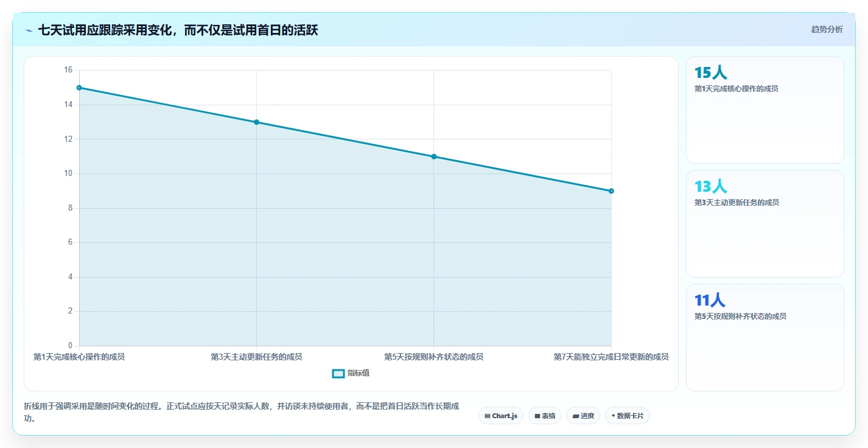Click card caption 第3天主动更新任务的成员

(x=737, y=203)
